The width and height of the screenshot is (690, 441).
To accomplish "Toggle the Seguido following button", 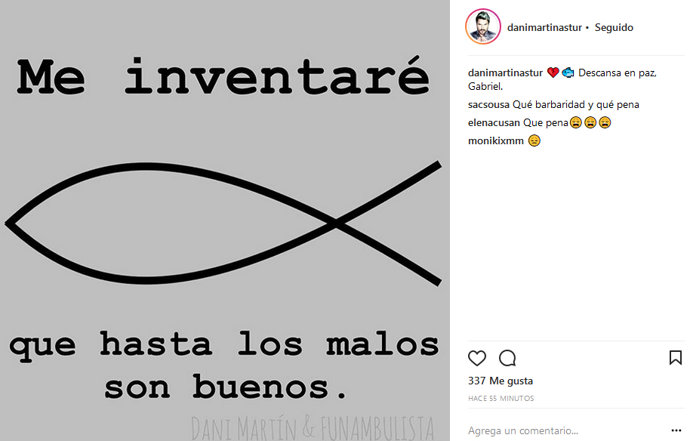I will point(614,27).
